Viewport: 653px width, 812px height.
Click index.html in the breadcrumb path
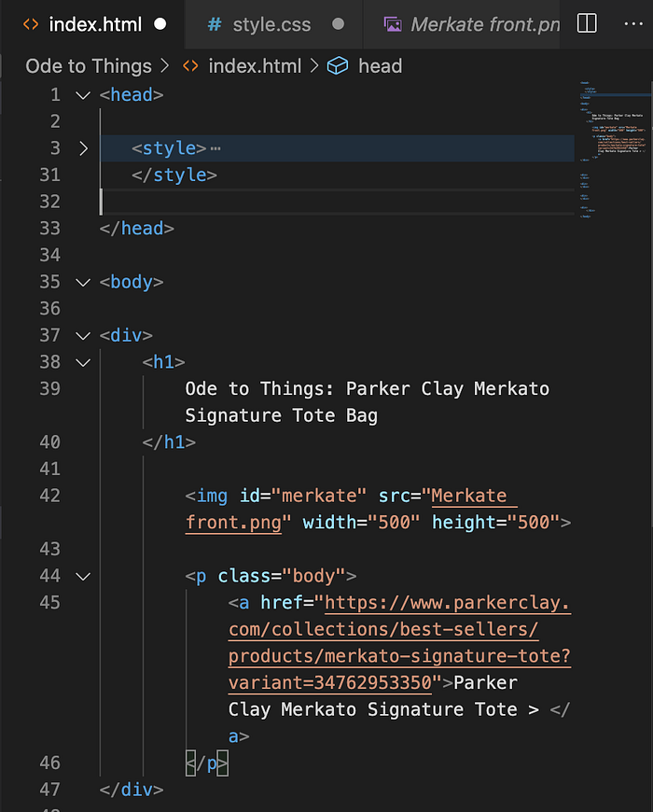pos(255,66)
